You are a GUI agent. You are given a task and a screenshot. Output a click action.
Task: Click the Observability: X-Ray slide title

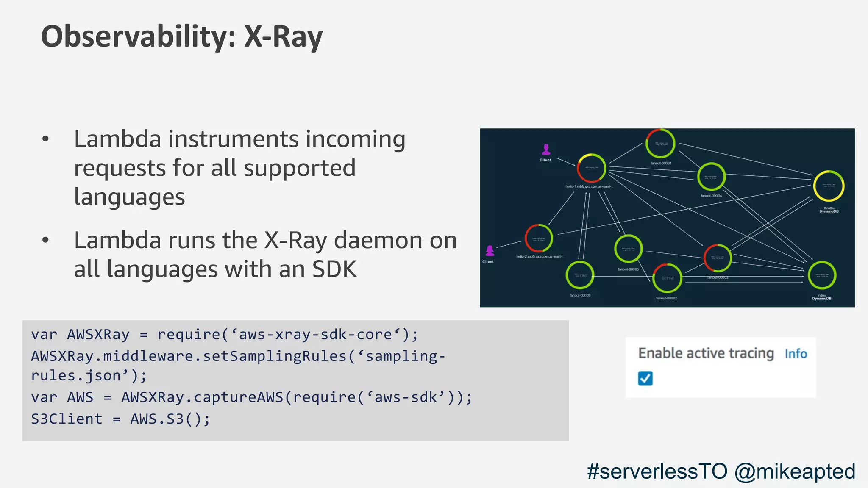pyautogui.click(x=182, y=37)
